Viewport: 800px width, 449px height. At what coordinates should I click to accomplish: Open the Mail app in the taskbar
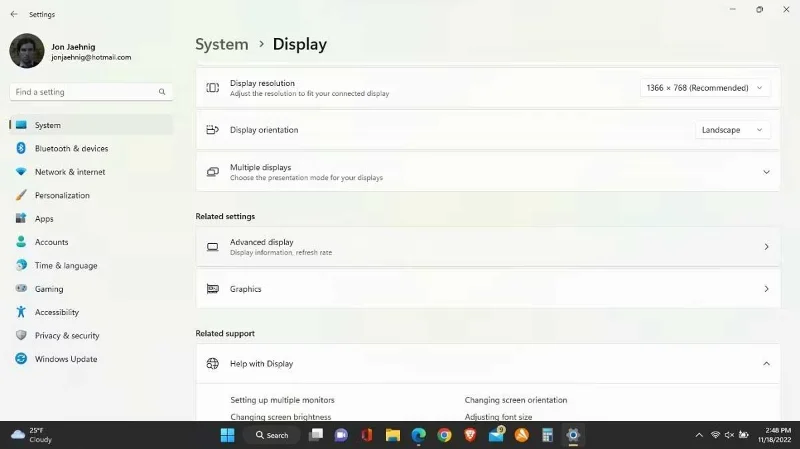click(x=496, y=435)
